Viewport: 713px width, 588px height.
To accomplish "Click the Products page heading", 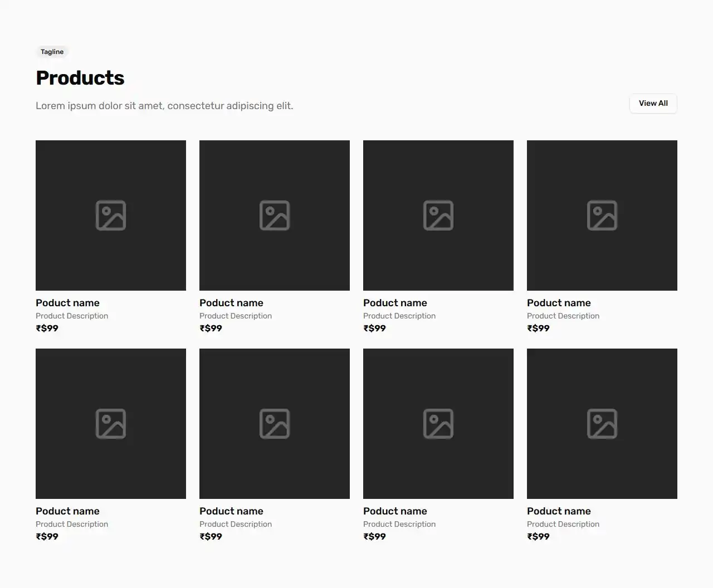I will tap(80, 77).
